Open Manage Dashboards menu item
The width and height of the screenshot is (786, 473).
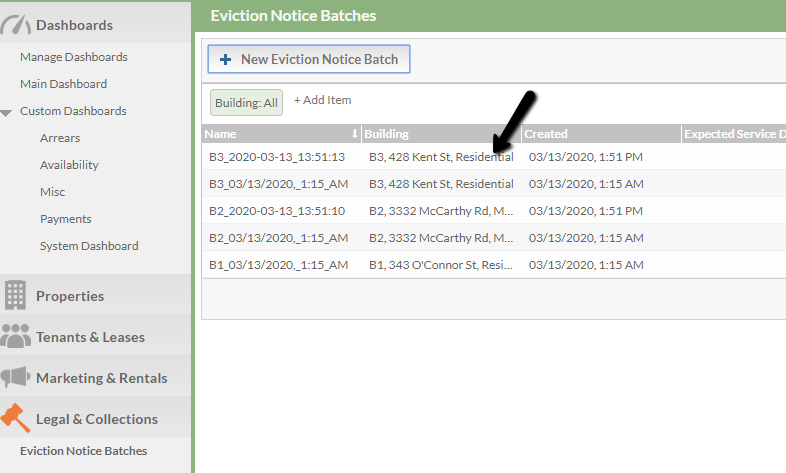coord(74,57)
